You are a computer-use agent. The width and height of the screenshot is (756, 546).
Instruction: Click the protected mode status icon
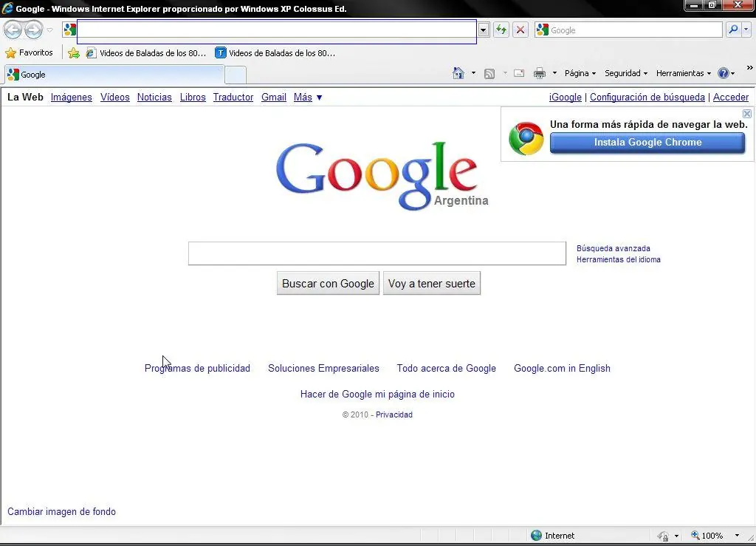(664, 536)
